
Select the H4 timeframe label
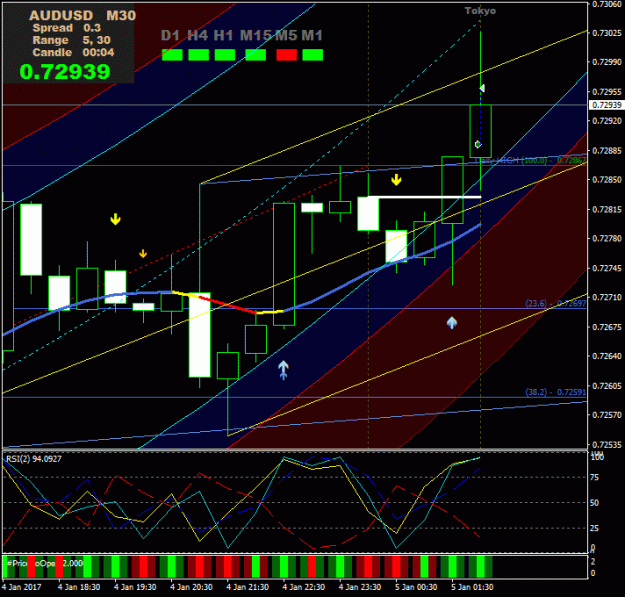(x=198, y=36)
